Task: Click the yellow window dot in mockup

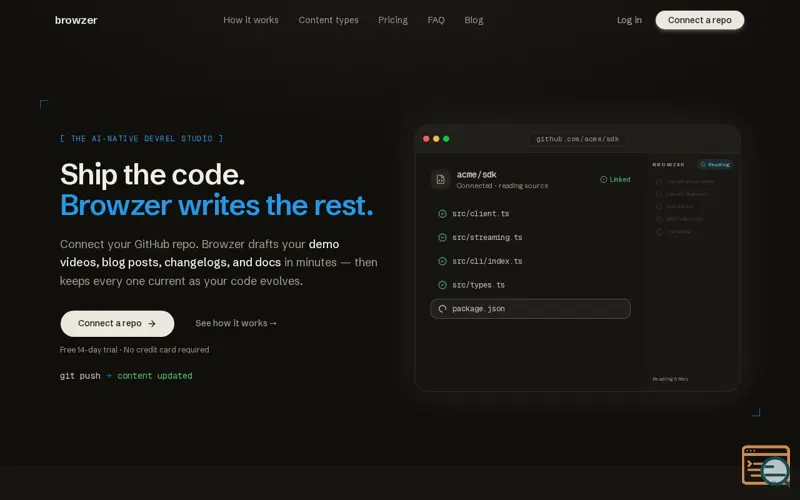Action: pyautogui.click(x=436, y=139)
